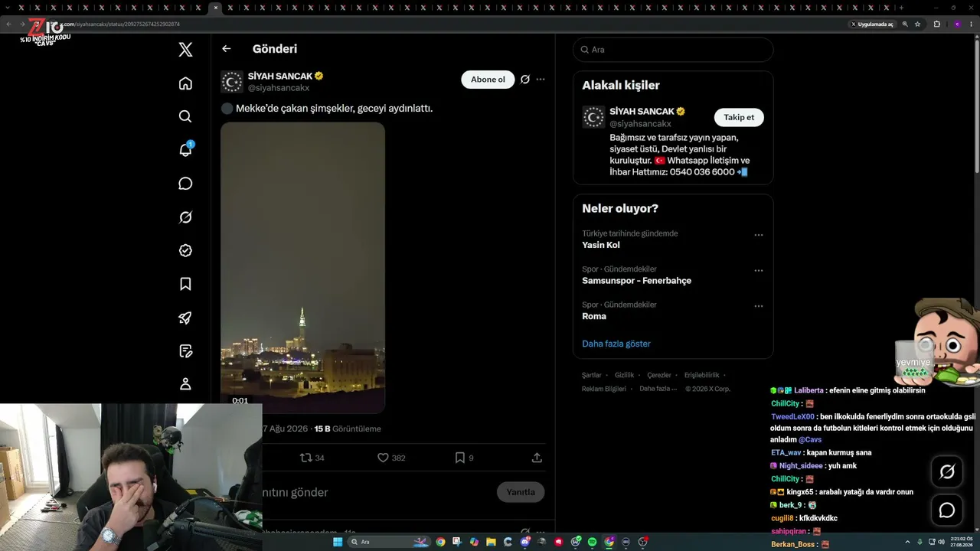Bookmark page with the star icon
Image resolution: width=980 pixels, height=551 pixels.
click(917, 24)
